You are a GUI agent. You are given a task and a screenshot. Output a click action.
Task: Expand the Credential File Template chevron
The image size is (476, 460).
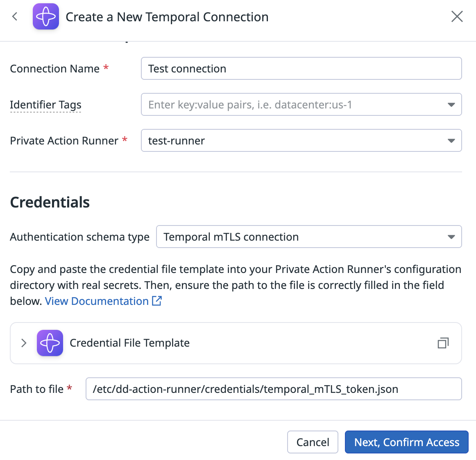point(24,343)
